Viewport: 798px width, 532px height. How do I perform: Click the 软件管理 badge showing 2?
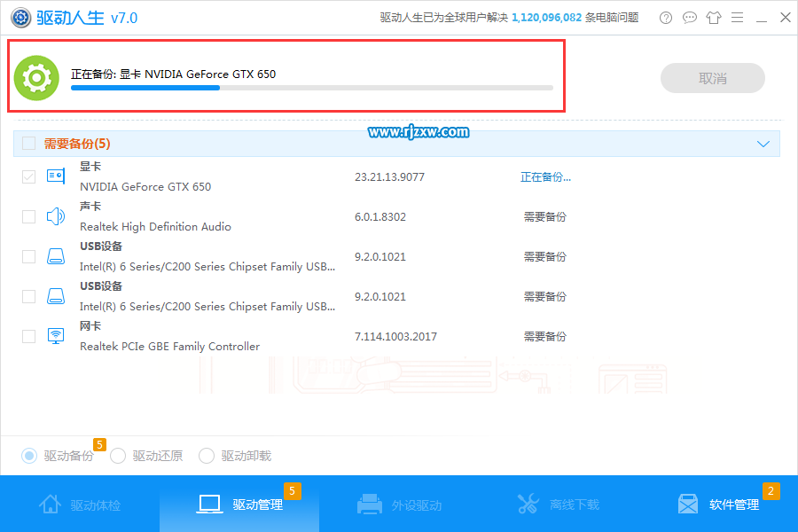(771, 490)
